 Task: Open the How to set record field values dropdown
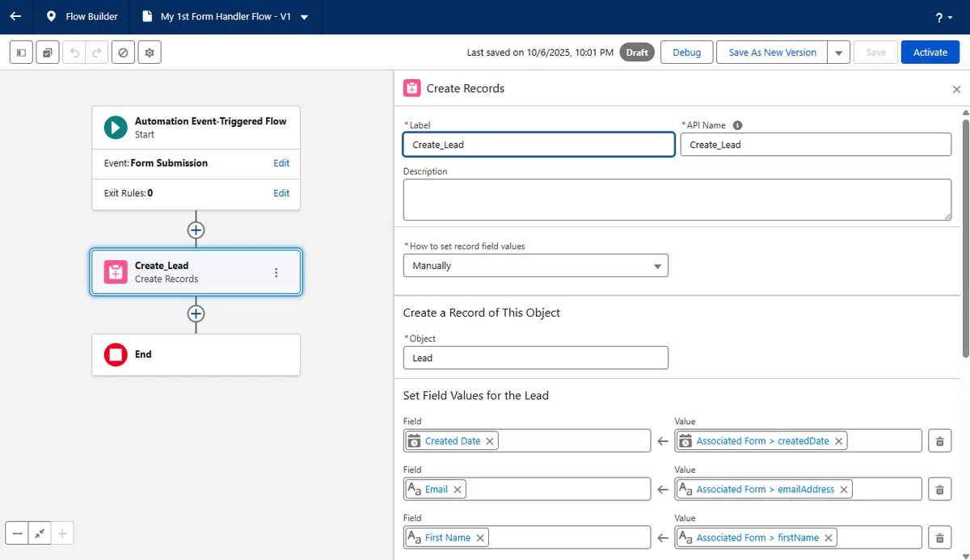pos(536,266)
